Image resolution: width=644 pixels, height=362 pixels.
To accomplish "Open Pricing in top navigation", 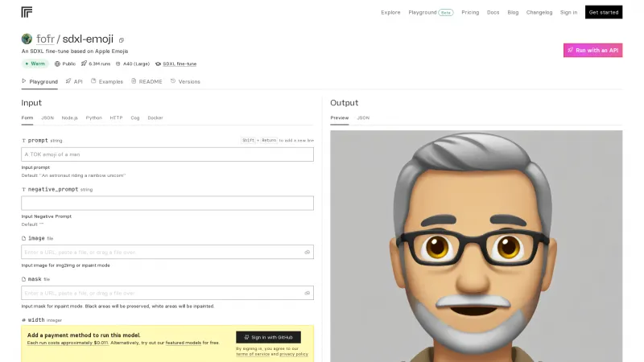I will pos(470,12).
